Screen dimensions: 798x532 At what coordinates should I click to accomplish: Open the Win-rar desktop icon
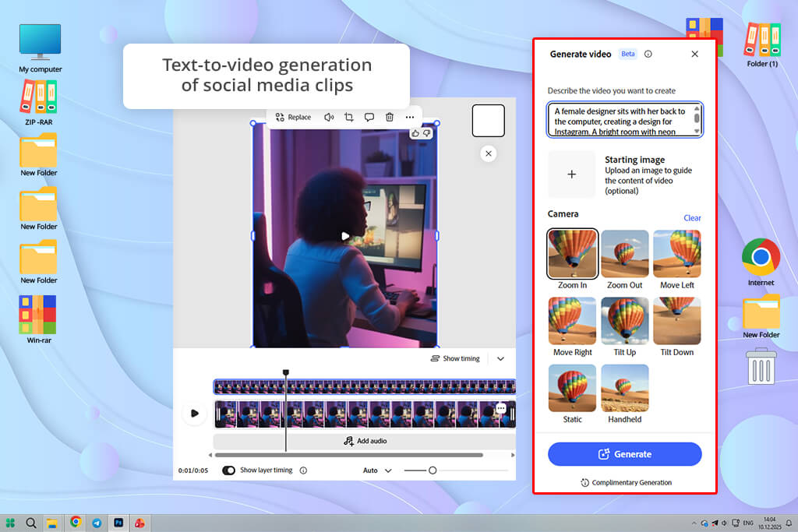39,319
